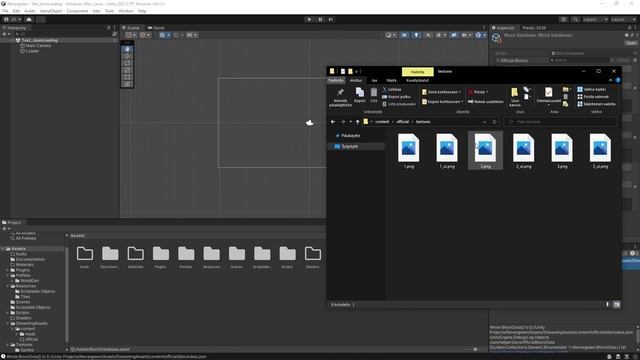Viewport: 640px width, 360px height.
Task: Open Unity GameObject menu
Action: pos(51,11)
